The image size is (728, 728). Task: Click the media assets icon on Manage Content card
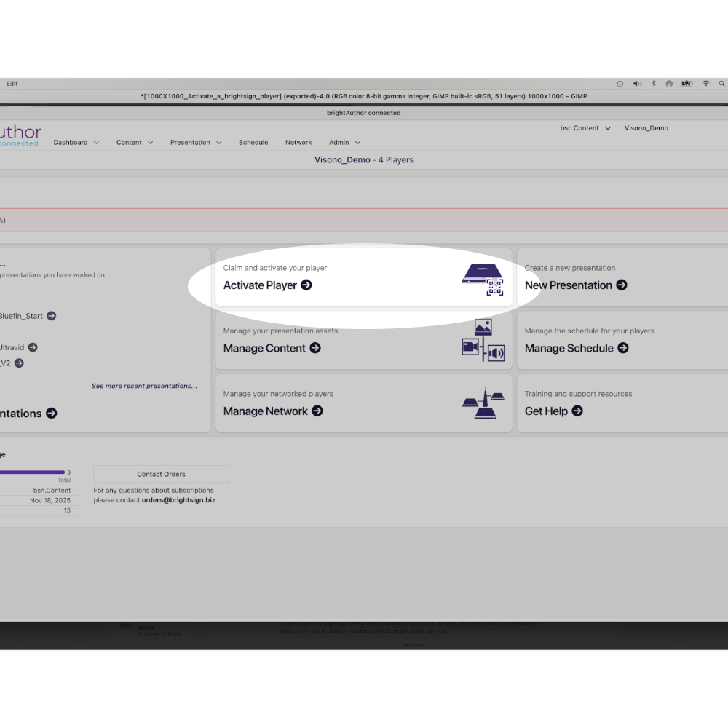tap(483, 340)
